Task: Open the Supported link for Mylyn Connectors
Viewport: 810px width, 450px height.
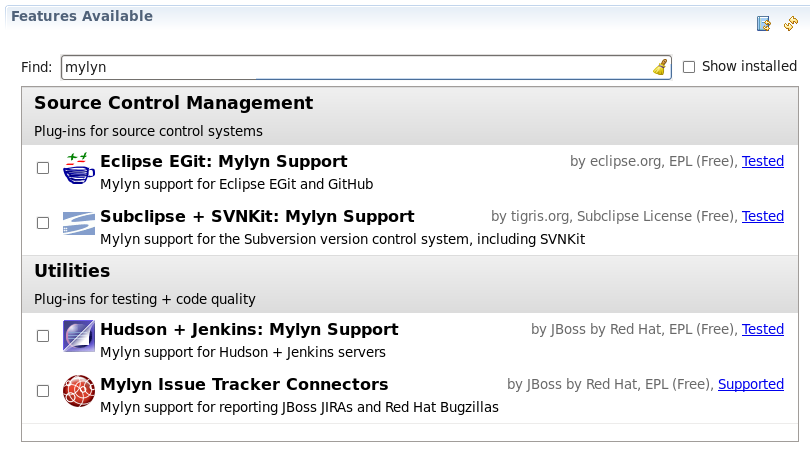Action: [x=750, y=384]
